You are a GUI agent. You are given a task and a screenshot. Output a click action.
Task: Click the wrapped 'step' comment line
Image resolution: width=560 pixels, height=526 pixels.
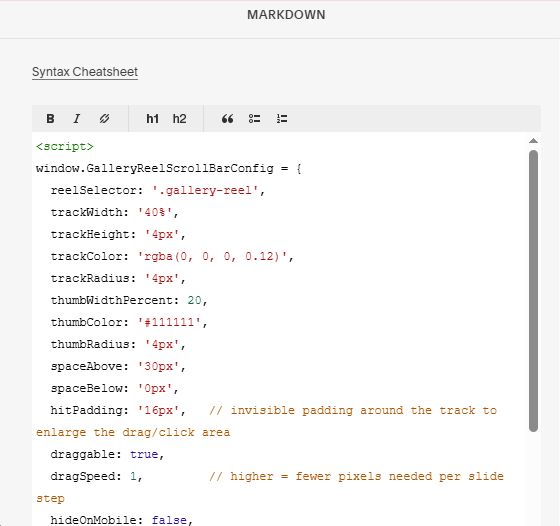point(50,499)
